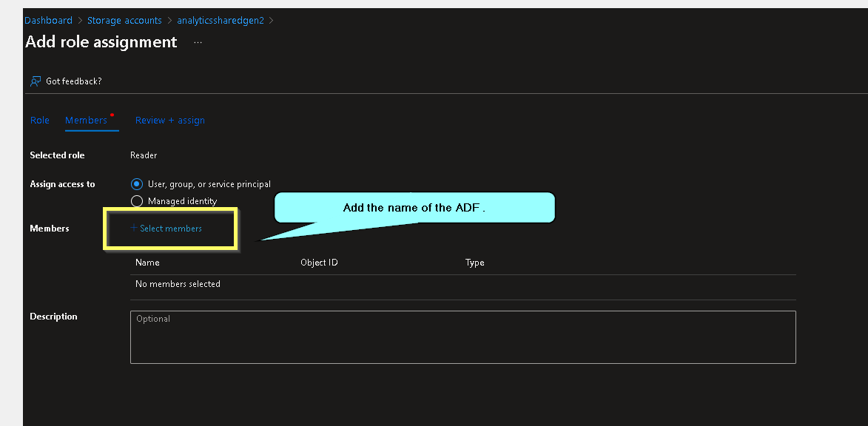Click the Name column header
This screenshot has width=868, height=426.
click(x=147, y=263)
